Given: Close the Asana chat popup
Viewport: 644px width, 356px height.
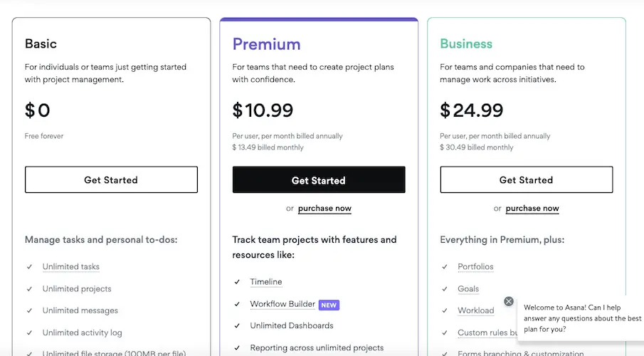Looking at the screenshot, I should [x=508, y=301].
